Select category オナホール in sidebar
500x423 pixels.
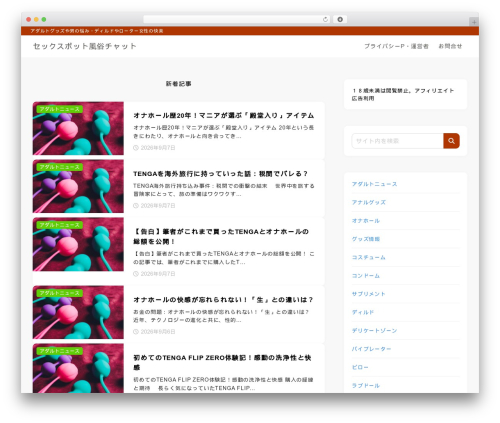pos(366,221)
